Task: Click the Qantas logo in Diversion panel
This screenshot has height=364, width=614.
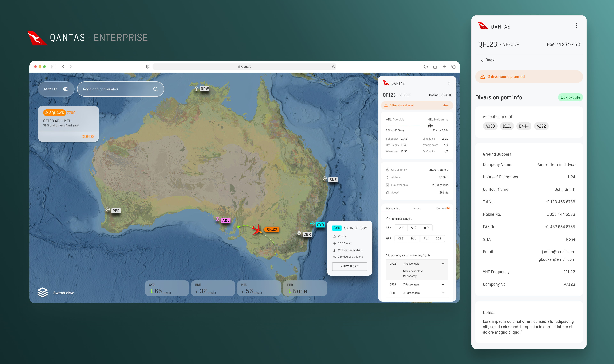Action: point(494,26)
